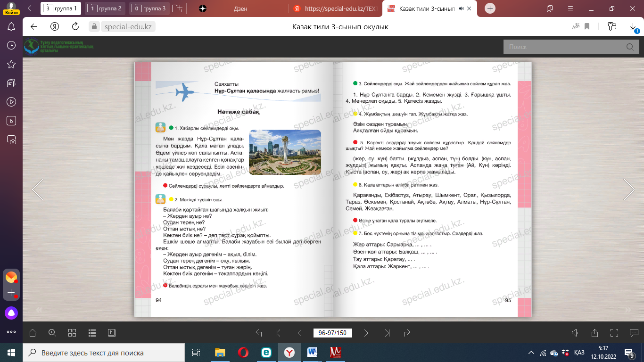The image size is (644, 362).
Task: Switch to tab group группа 3
Action: [x=149, y=8]
